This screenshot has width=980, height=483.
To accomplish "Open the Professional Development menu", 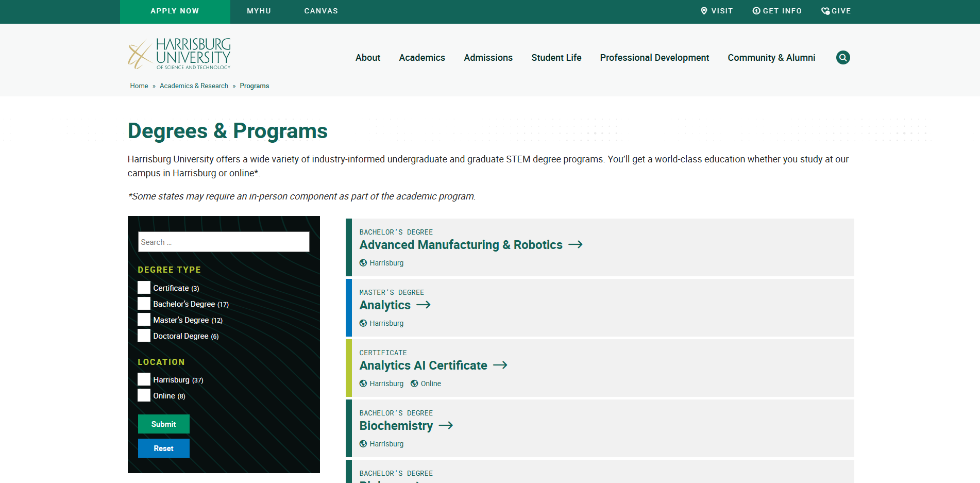I will tap(654, 58).
